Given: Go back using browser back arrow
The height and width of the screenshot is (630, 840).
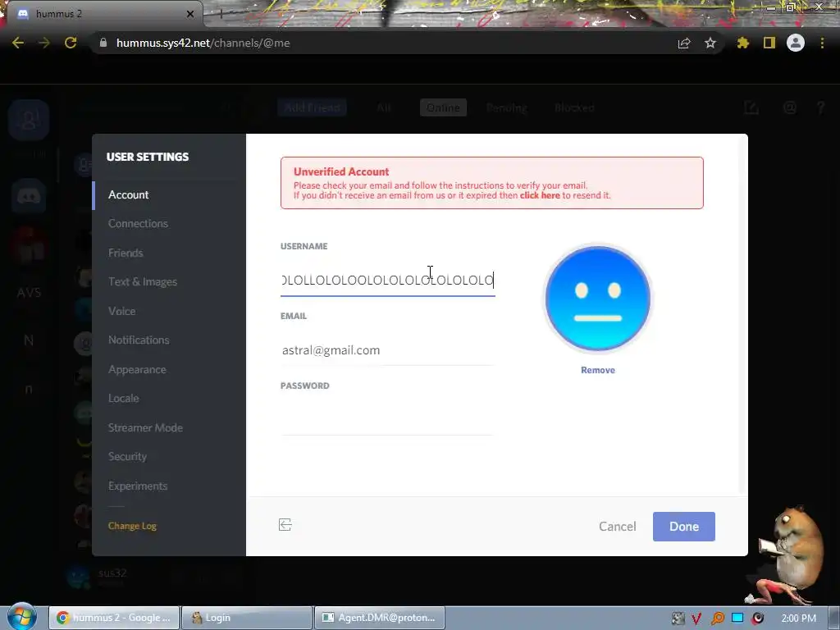Looking at the screenshot, I should (18, 43).
